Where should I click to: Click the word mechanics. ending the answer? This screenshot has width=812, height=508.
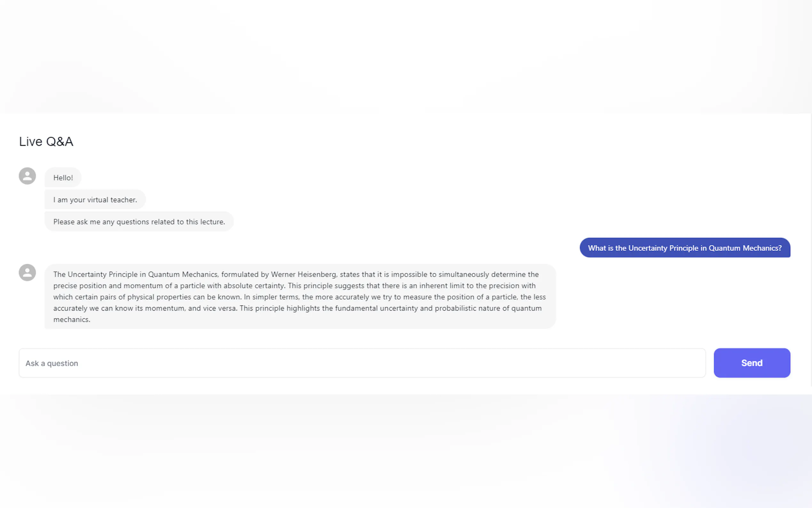72,320
